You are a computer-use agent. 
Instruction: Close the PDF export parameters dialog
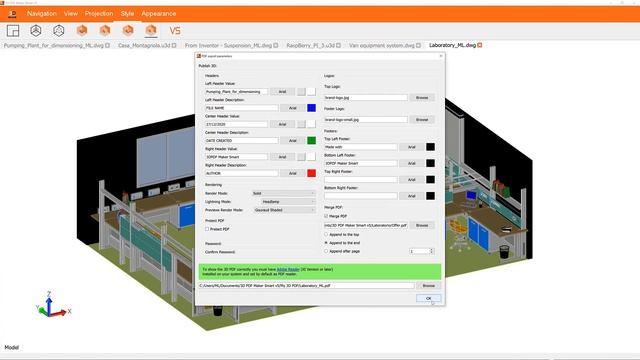click(441, 56)
